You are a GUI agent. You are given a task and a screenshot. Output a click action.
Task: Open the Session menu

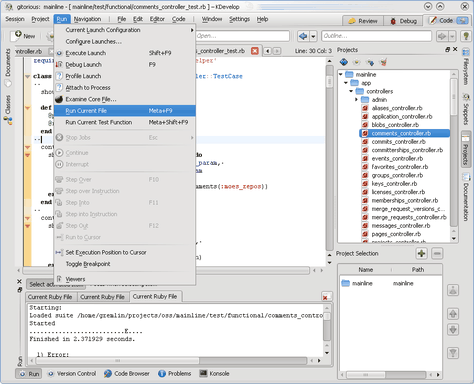15,19
